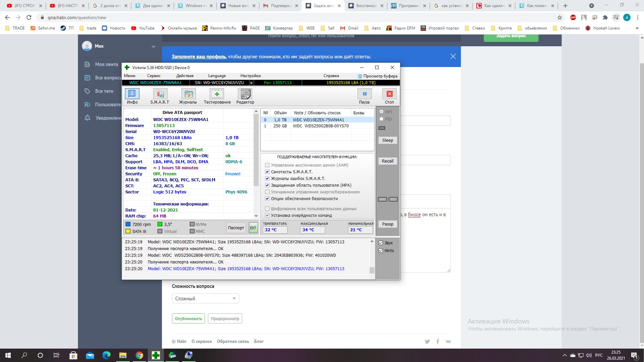
Task: Open Chrome's three-dot menu
Action: 638,17
